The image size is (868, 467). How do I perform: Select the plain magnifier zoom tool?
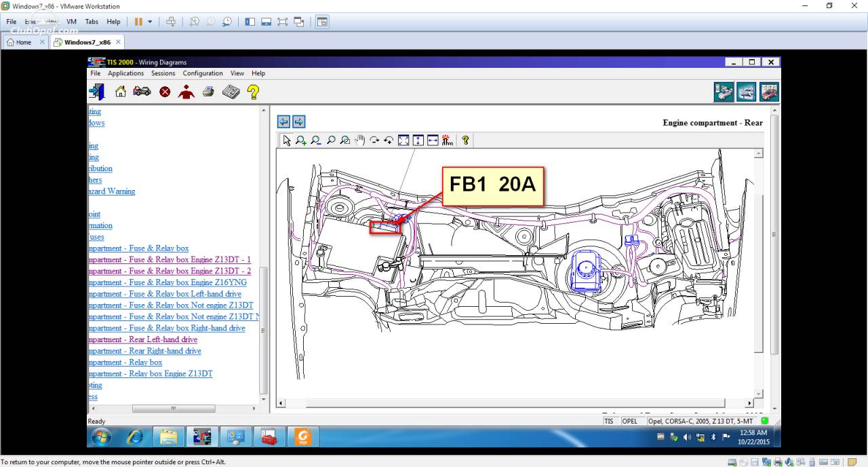(x=331, y=141)
